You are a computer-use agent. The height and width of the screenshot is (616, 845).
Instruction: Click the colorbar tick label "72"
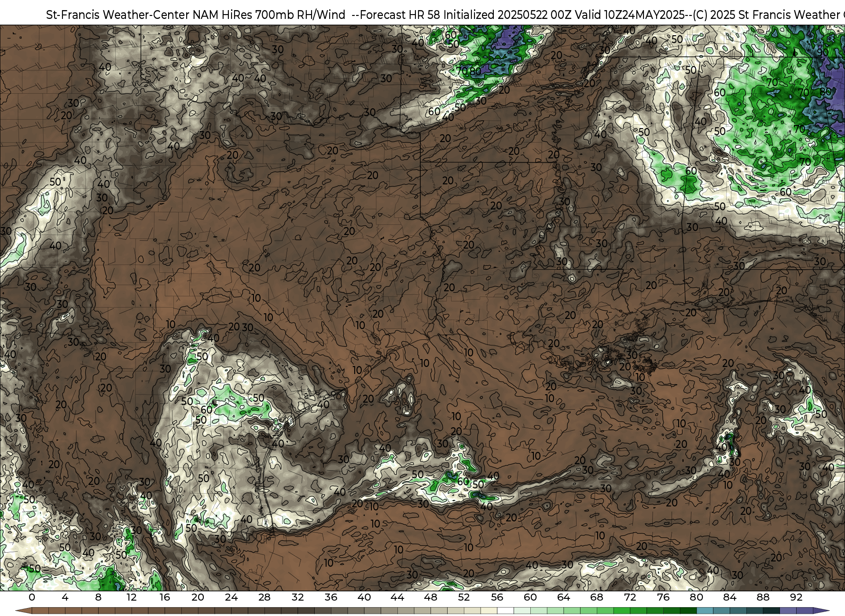tap(630, 597)
